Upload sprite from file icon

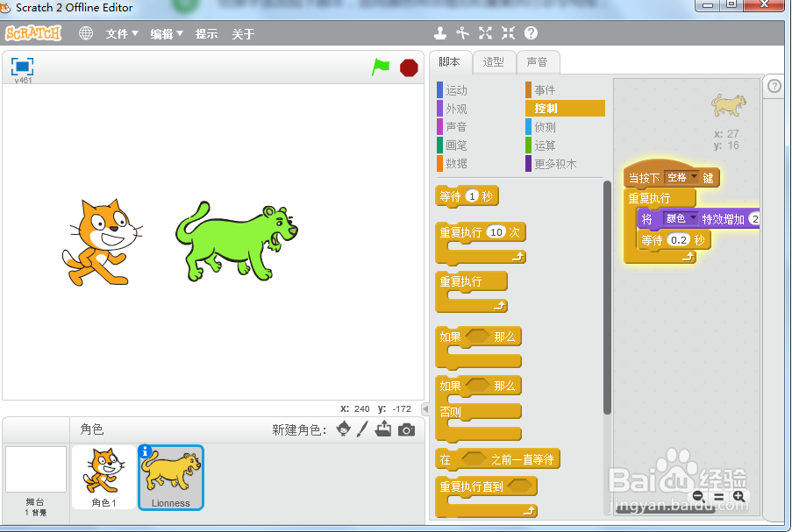coord(383,429)
